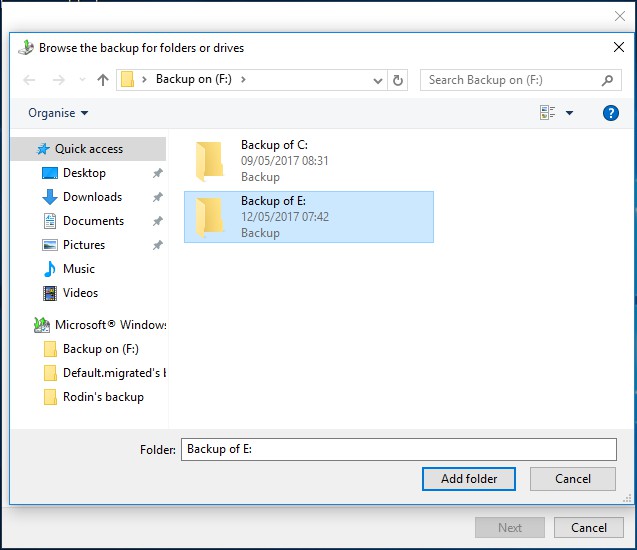
Task: Open Desktop in the navigation pane
Action: pyautogui.click(x=84, y=173)
